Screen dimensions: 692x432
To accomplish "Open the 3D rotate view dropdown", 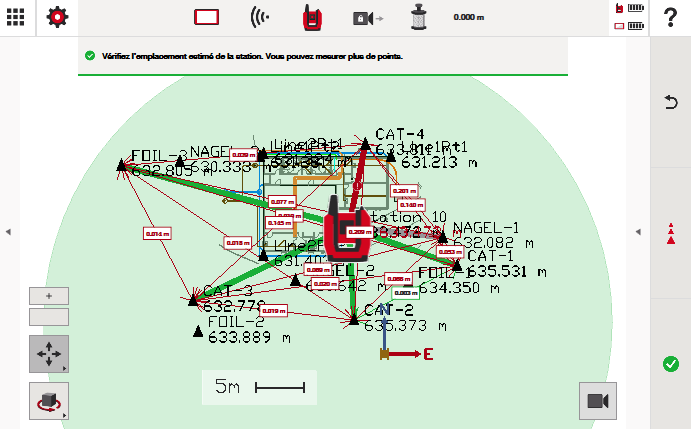I will click(x=49, y=401).
